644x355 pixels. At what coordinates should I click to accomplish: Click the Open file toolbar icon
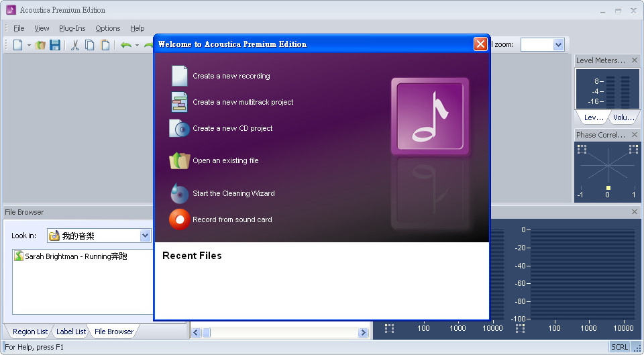(40, 45)
